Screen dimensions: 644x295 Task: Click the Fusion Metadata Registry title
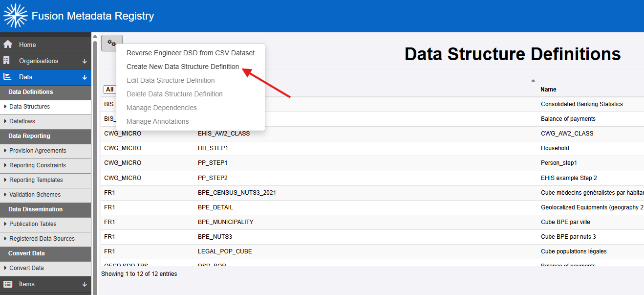point(93,16)
